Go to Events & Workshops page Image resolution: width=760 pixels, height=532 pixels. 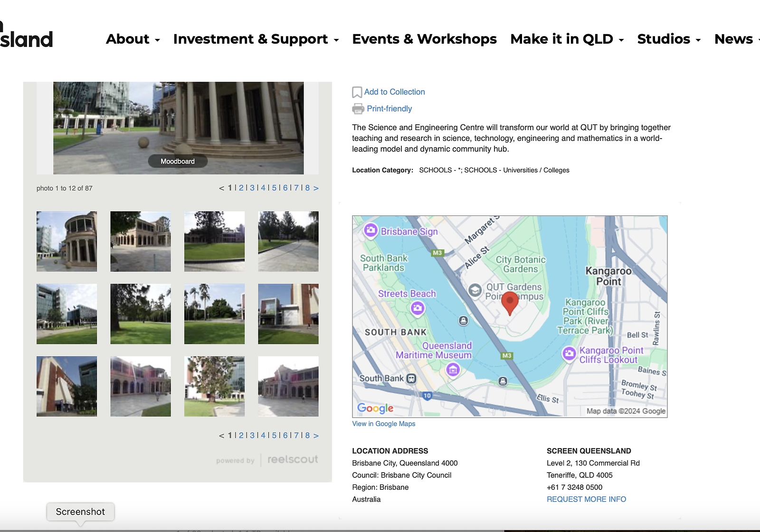pyautogui.click(x=425, y=39)
